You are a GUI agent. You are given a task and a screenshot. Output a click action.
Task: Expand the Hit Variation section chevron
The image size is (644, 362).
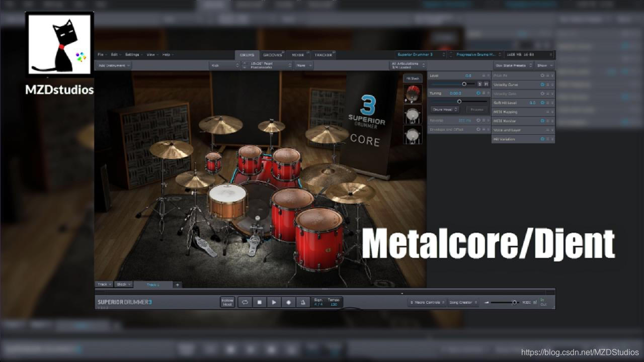[552, 139]
